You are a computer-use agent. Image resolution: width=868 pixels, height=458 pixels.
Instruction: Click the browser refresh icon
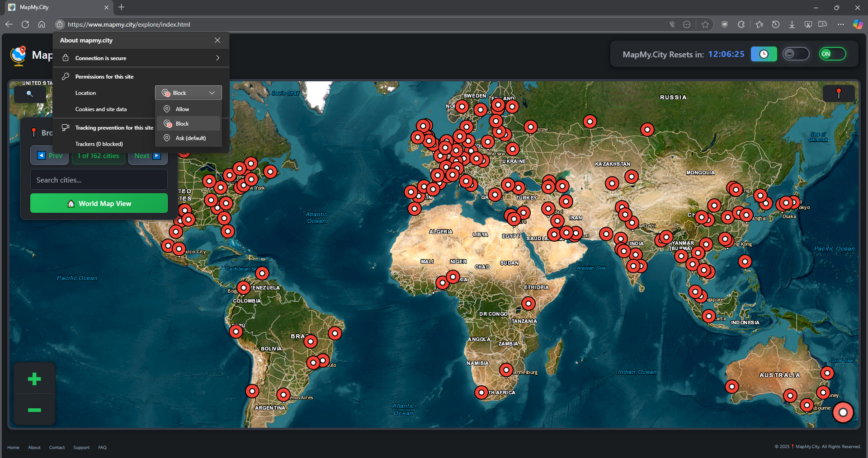click(x=25, y=24)
